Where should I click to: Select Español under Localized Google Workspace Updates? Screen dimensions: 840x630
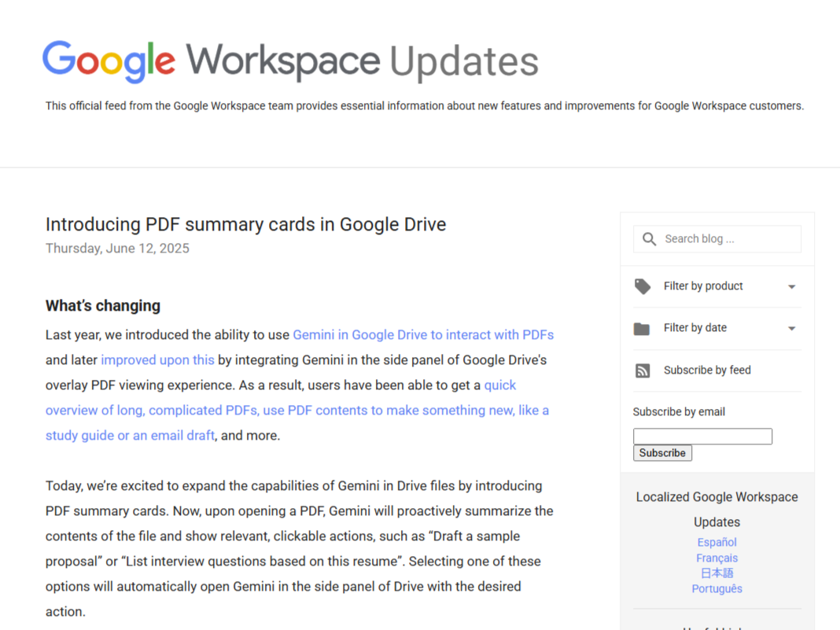(717, 542)
